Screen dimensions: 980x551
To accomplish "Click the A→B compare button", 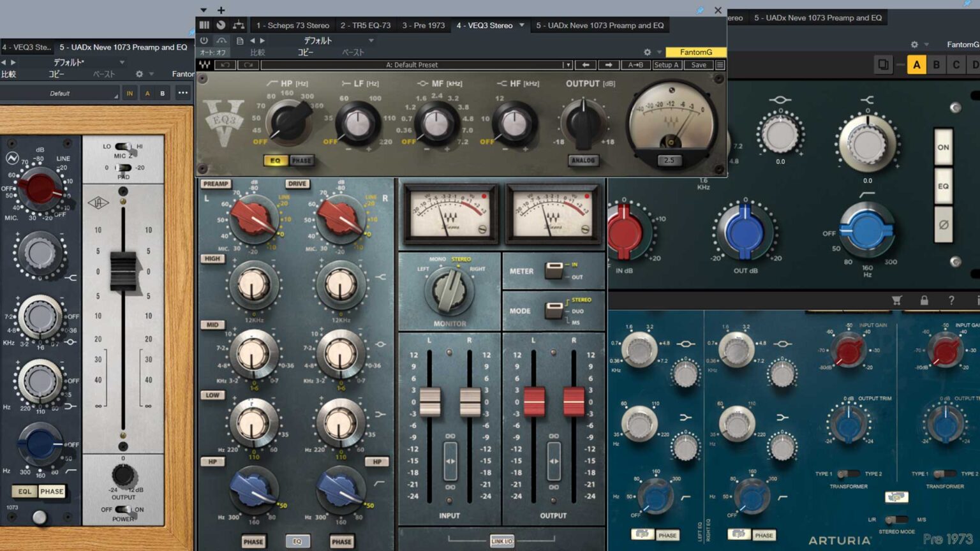I will click(635, 64).
